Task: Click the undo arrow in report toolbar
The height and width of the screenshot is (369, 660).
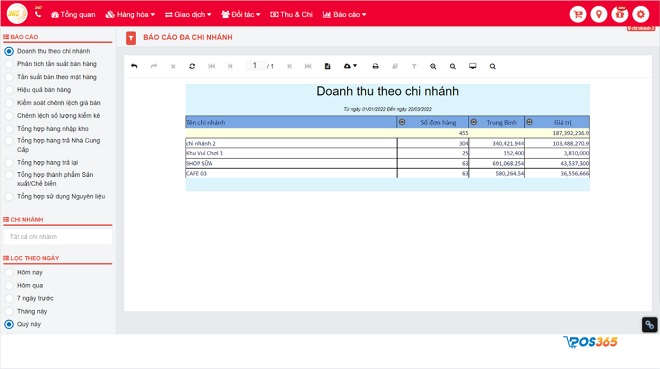Action: coord(134,66)
